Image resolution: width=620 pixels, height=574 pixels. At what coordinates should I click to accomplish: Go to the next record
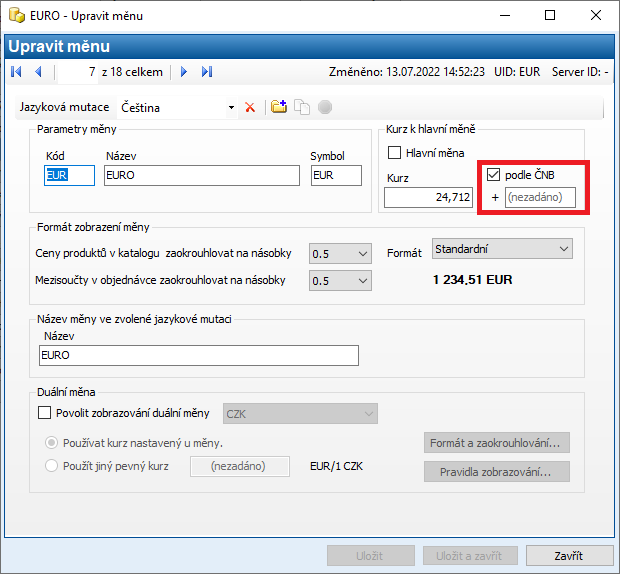coord(184,72)
